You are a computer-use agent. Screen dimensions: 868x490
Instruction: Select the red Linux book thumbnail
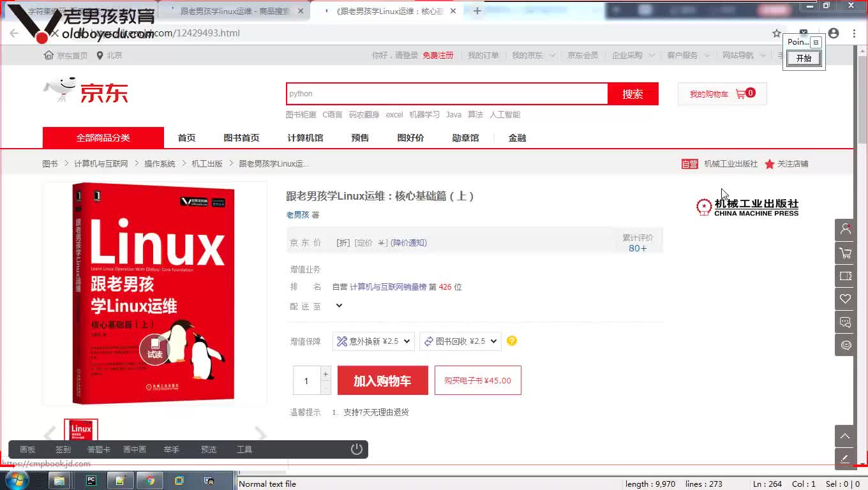[x=81, y=431]
